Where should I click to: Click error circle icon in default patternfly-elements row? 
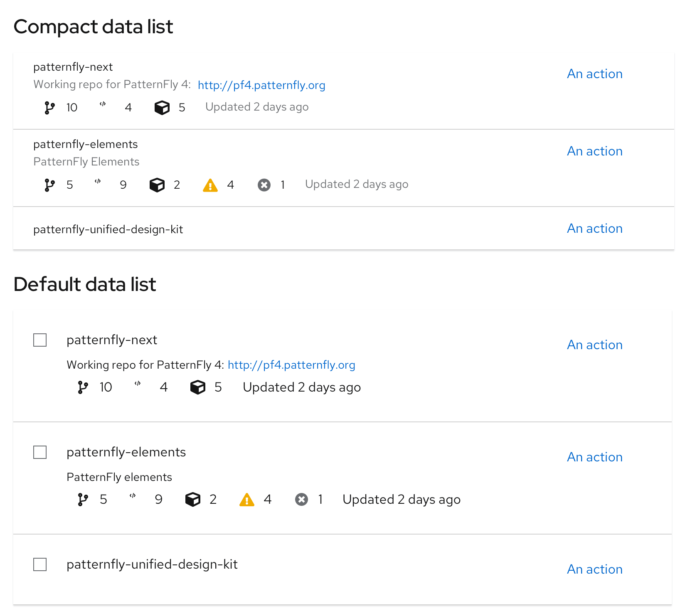(x=301, y=499)
